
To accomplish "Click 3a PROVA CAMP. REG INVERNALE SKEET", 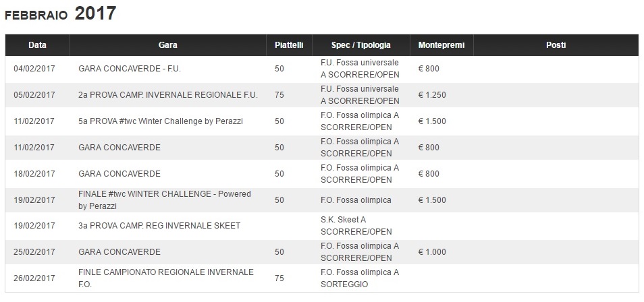I will [159, 226].
